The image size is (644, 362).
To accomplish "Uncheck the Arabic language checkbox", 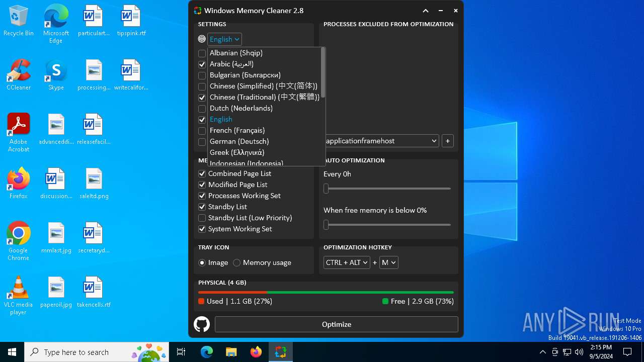I will [x=202, y=64].
